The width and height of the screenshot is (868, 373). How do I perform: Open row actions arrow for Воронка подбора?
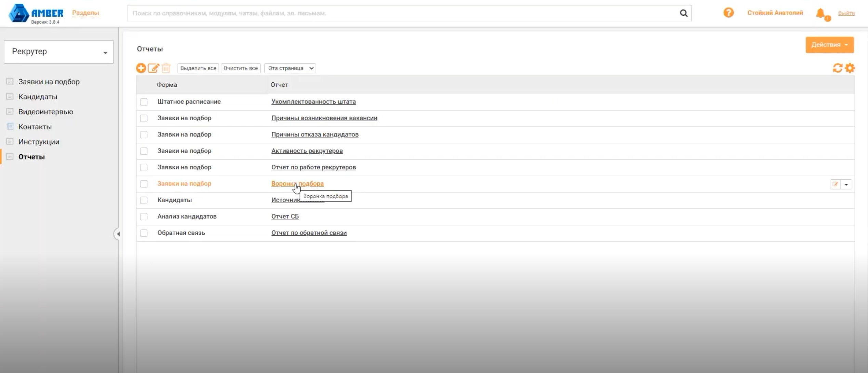[846, 184]
